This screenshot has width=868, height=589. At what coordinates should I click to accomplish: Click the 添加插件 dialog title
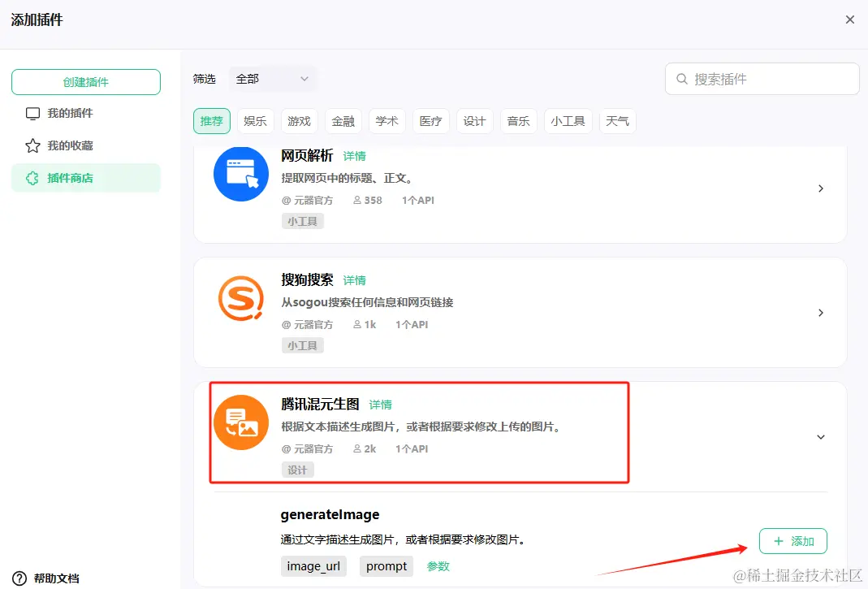[37, 20]
